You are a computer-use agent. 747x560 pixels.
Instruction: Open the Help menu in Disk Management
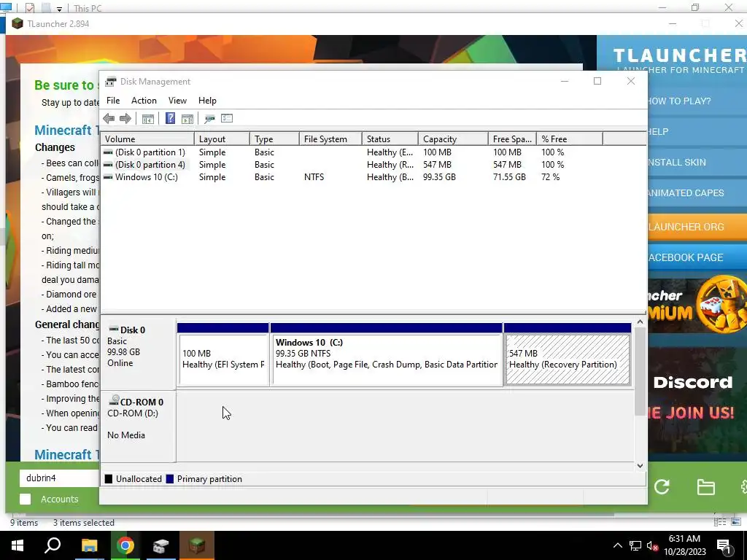pos(207,101)
